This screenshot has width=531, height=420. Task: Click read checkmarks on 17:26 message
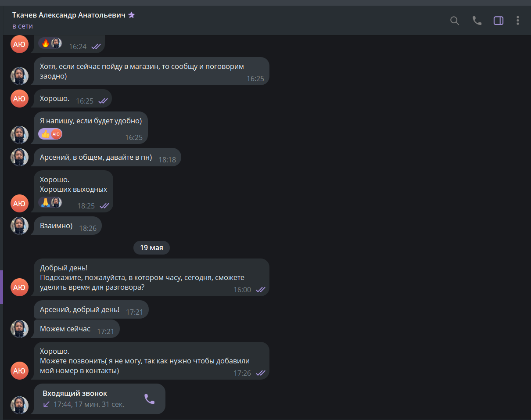tap(261, 373)
